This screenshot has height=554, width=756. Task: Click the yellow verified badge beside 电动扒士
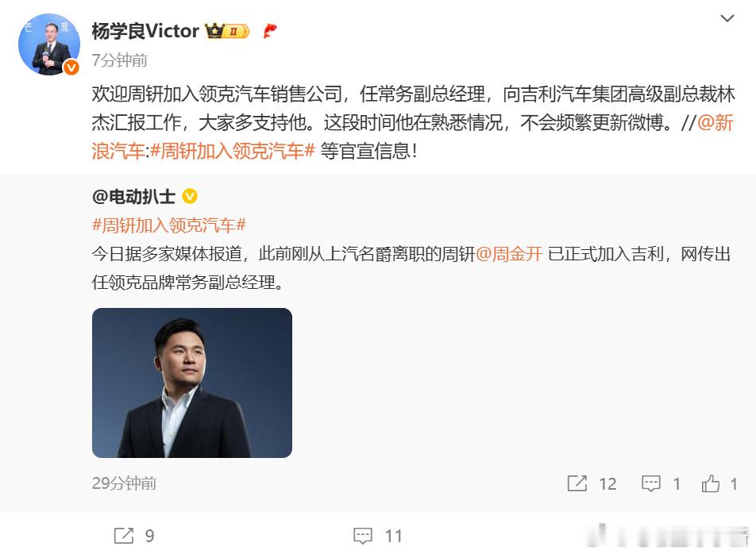(190, 196)
